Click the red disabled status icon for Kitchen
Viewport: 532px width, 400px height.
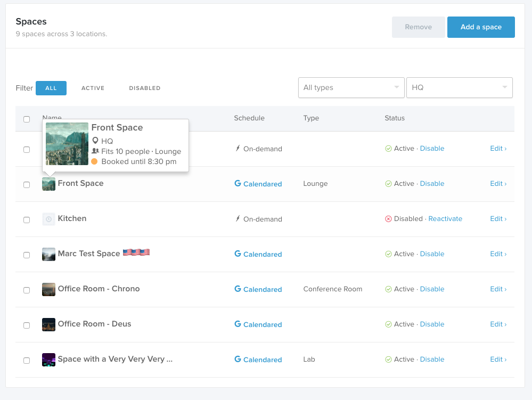388,219
